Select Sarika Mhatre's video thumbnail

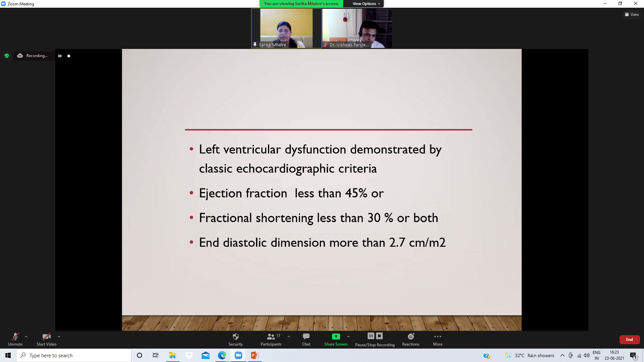click(x=286, y=28)
